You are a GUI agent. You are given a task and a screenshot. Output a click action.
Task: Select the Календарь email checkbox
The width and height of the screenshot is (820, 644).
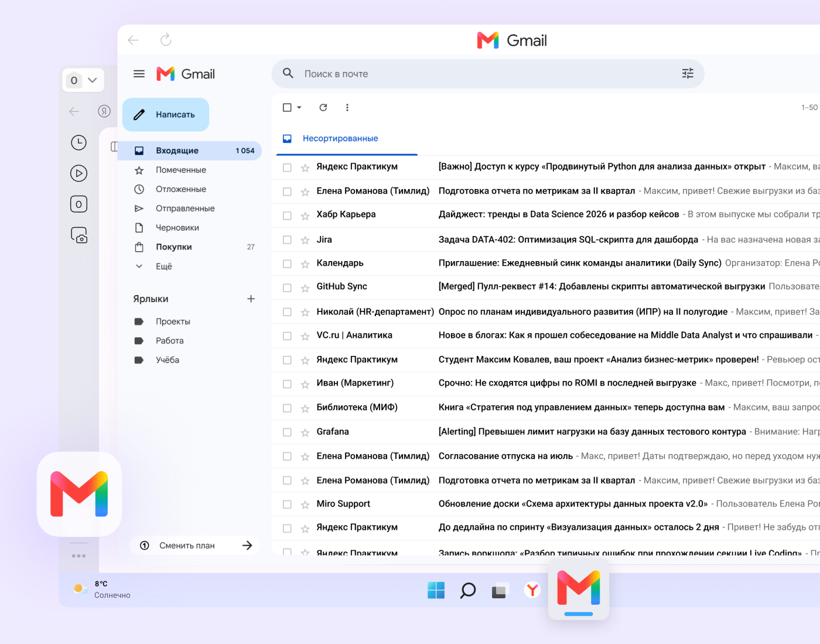[x=287, y=264]
